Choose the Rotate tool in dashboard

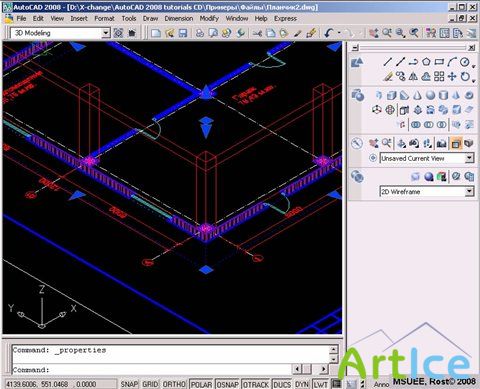point(465,77)
